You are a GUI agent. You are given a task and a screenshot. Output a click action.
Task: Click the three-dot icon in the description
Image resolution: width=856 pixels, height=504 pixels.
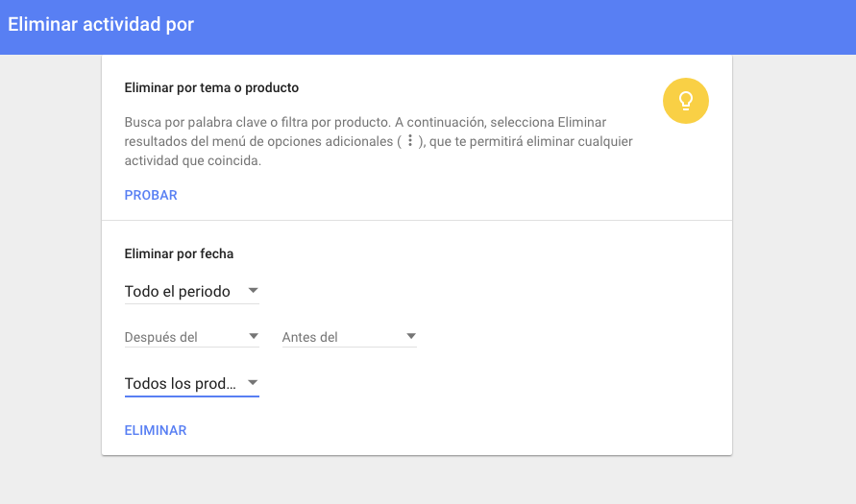pos(410,141)
